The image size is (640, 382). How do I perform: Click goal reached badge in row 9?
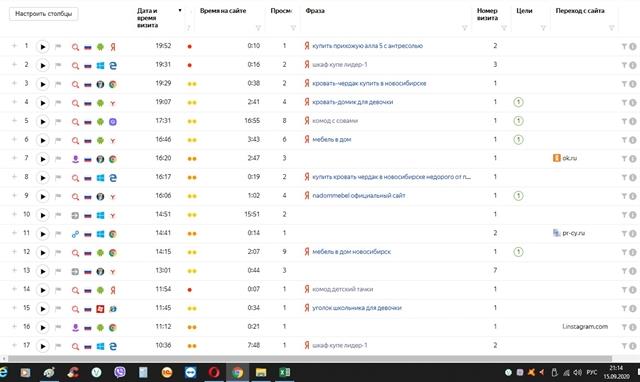518,196
